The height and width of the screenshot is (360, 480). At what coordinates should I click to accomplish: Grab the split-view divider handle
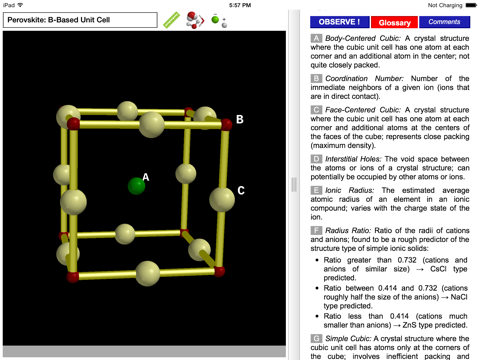coord(294,185)
